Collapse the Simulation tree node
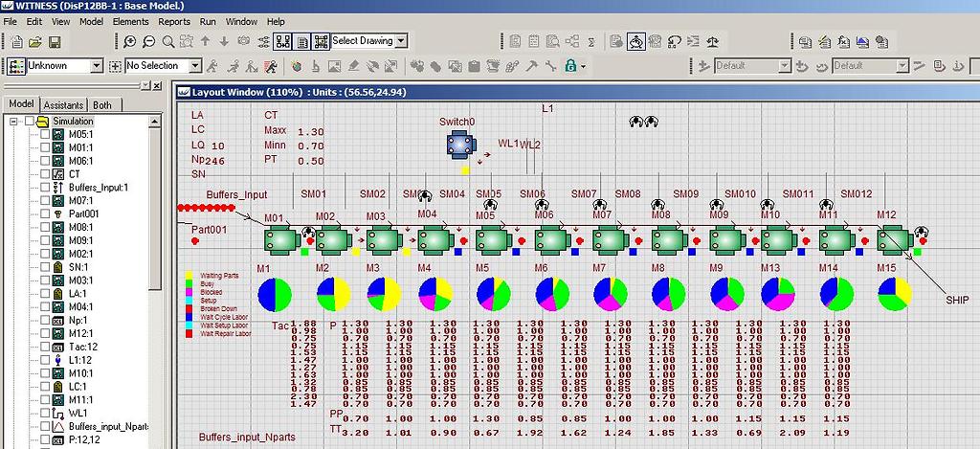This screenshot has height=449, width=980. pyautogui.click(x=12, y=122)
